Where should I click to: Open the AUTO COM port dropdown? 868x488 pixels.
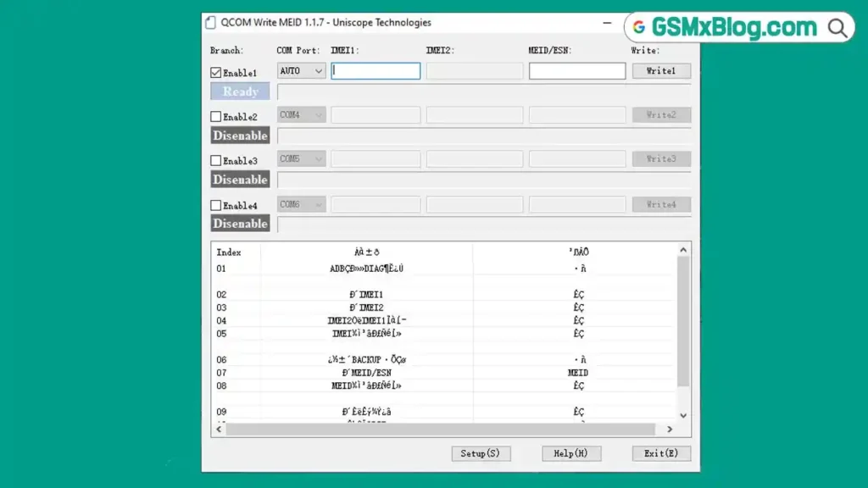point(301,71)
